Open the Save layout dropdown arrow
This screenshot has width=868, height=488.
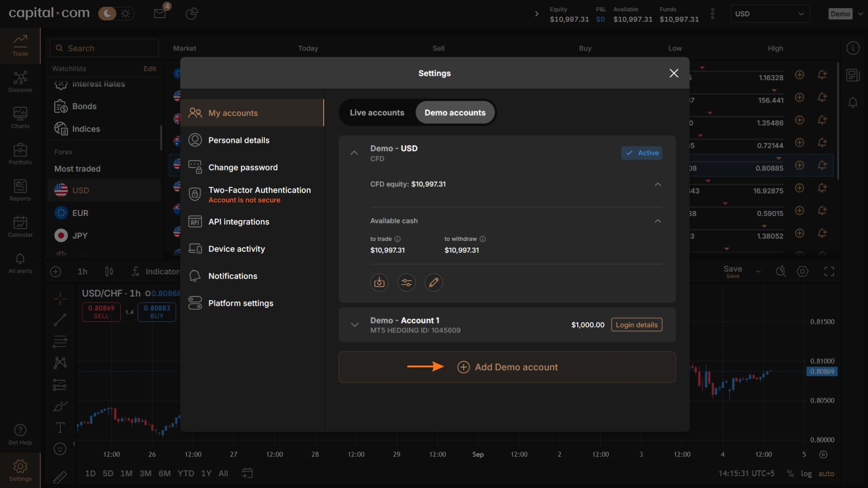[x=758, y=272]
